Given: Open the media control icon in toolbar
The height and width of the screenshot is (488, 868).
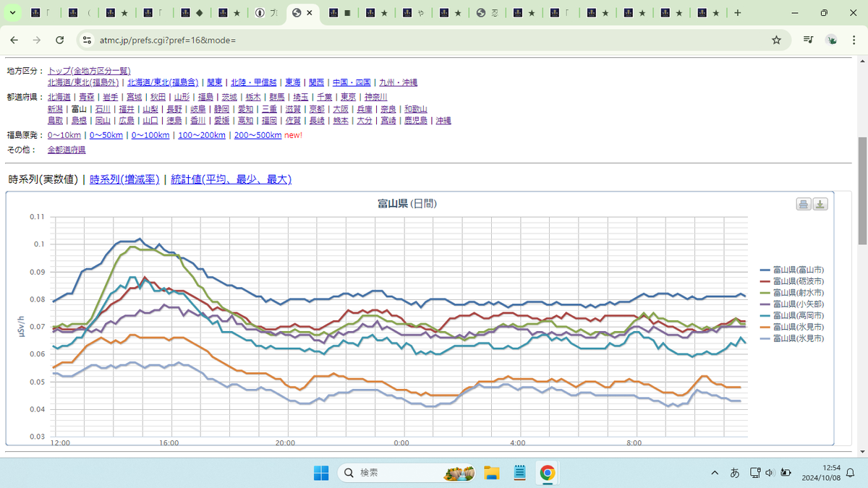Looking at the screenshot, I should pyautogui.click(x=808, y=40).
